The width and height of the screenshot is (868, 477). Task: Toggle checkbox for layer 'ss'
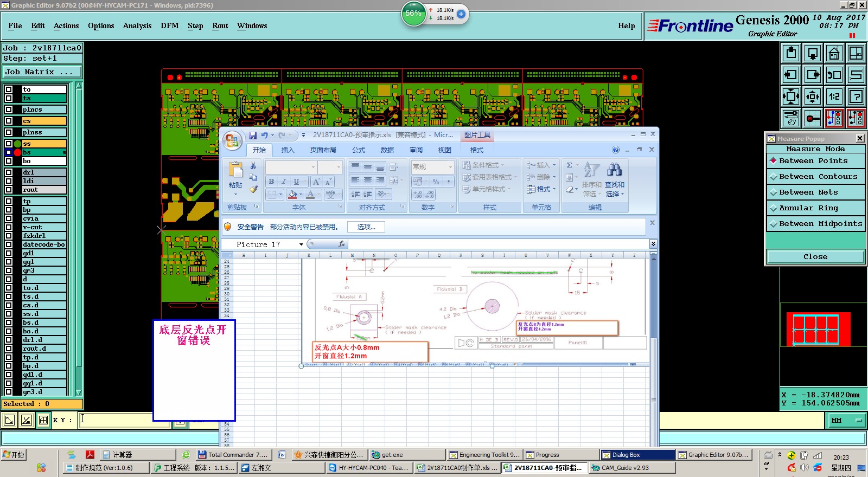pos(9,144)
